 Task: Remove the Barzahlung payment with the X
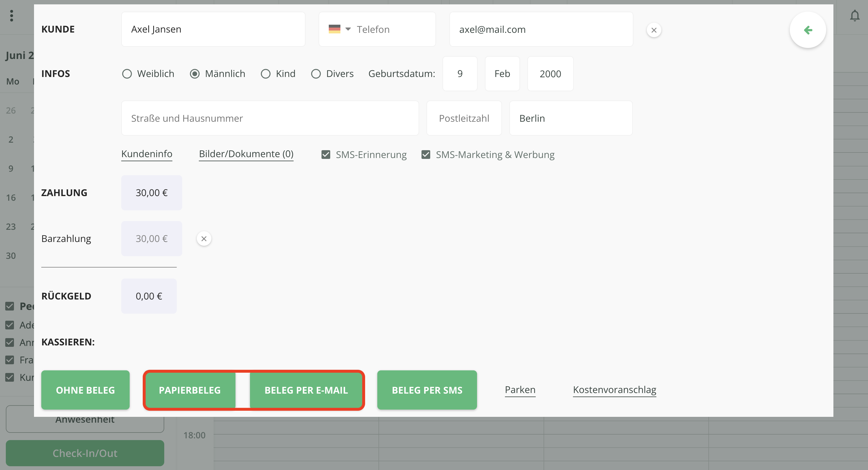coord(203,238)
